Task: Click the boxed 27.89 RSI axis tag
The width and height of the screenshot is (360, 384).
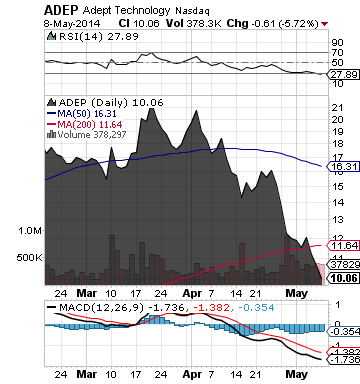Action: pyautogui.click(x=344, y=74)
